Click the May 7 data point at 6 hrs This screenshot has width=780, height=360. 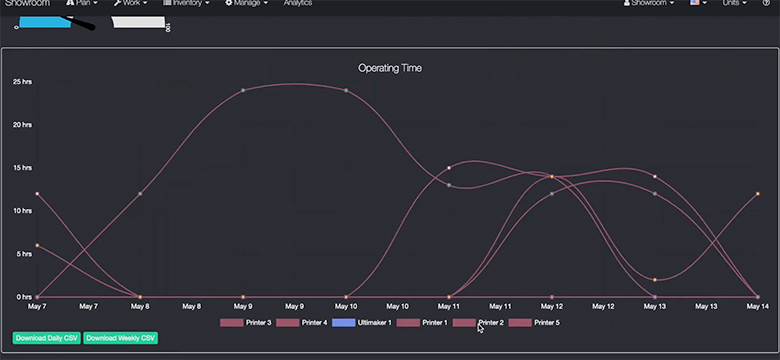(37, 245)
